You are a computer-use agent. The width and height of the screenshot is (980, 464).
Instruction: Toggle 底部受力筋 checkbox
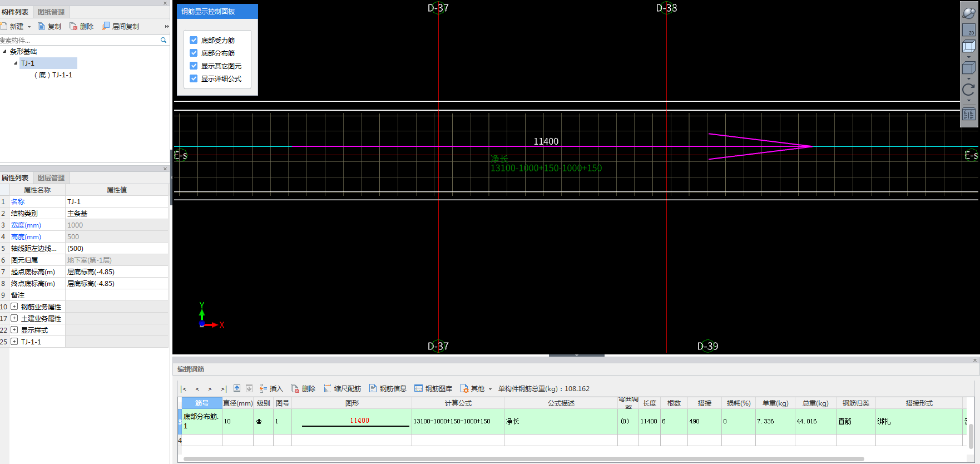coord(194,40)
